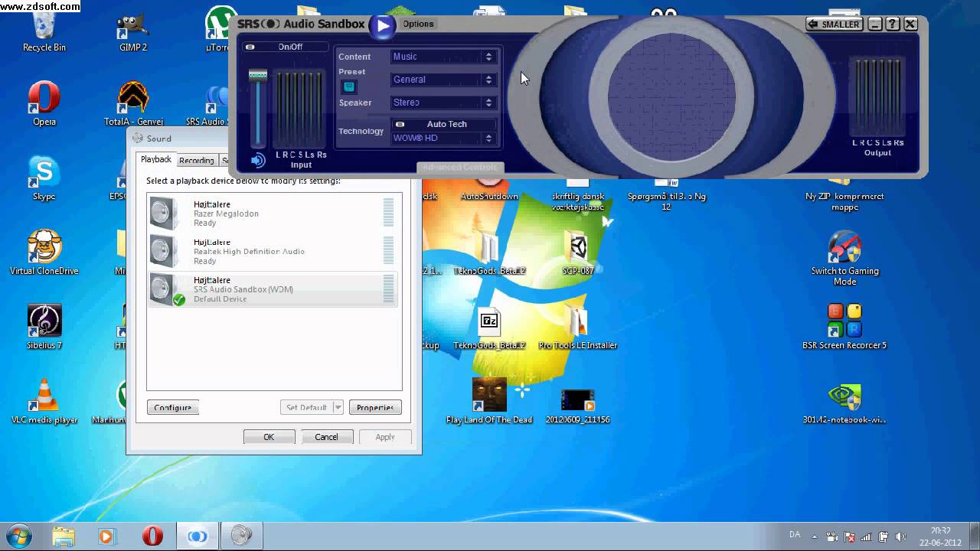Select the VLC media player desktop icon
Screen dimensions: 980x551
tap(44, 403)
